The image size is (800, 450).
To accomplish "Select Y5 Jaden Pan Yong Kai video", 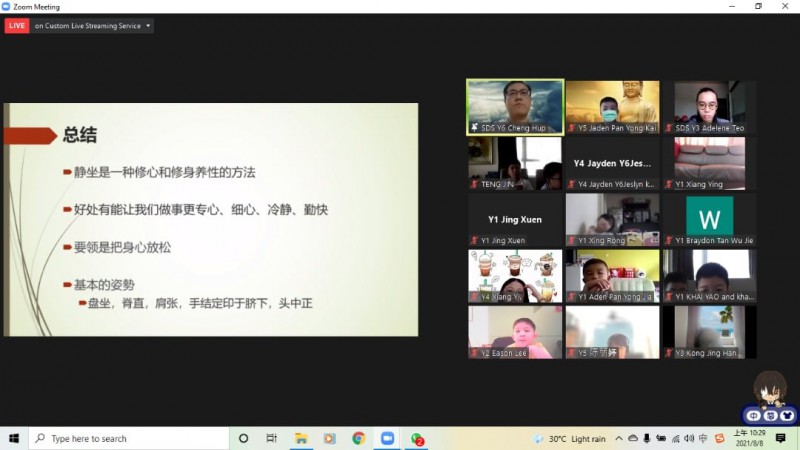I will pos(612,107).
